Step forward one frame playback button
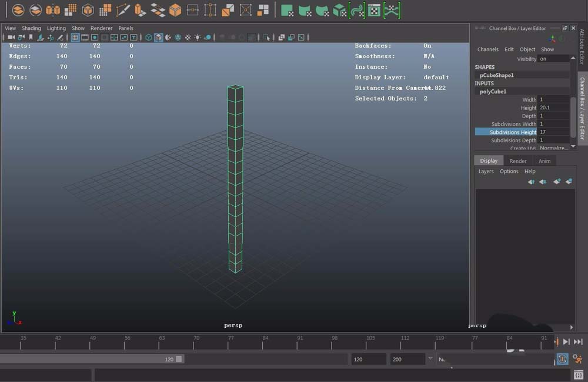 pos(566,341)
